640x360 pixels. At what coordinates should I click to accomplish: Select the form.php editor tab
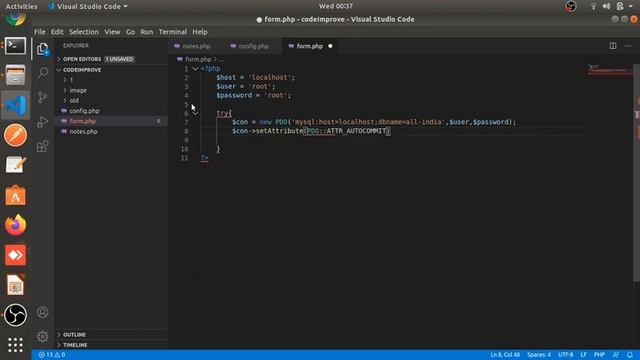309,46
